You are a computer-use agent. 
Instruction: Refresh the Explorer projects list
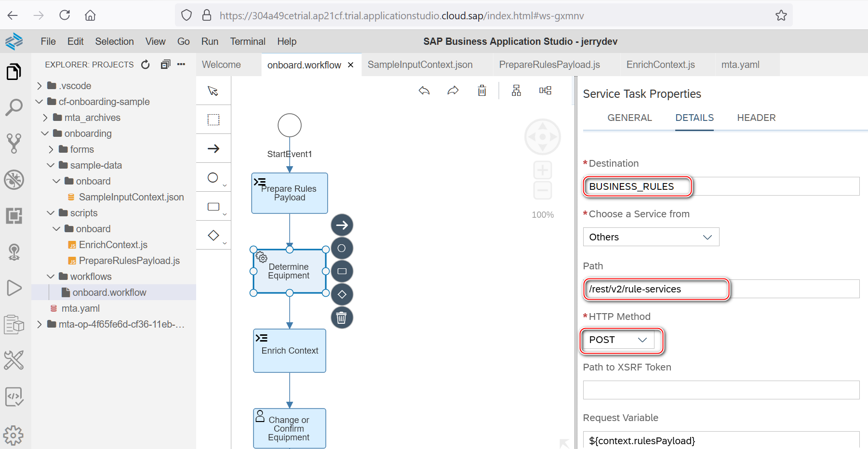(x=145, y=64)
